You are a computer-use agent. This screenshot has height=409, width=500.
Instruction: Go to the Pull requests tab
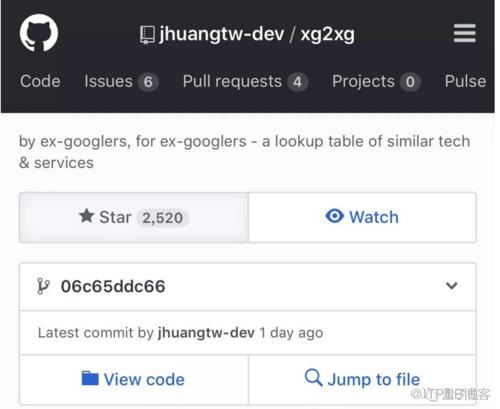[245, 82]
